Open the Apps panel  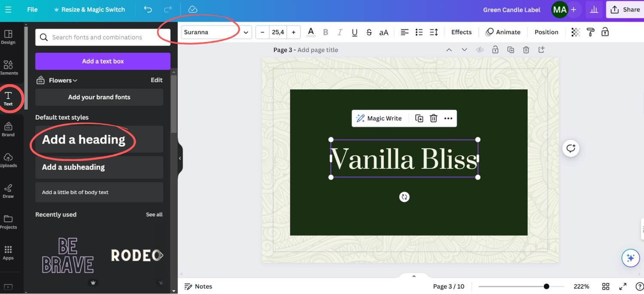click(x=9, y=252)
